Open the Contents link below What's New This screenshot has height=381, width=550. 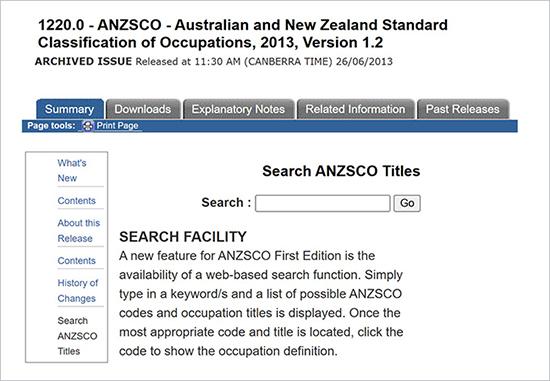tap(76, 201)
